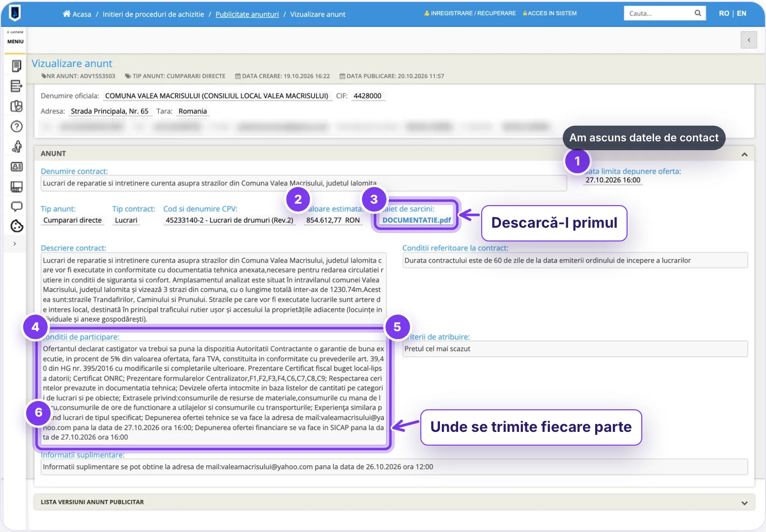Click the estimated value 854.612,77 RON
Screen dimensions: 766x532
pyautogui.click(x=333, y=220)
